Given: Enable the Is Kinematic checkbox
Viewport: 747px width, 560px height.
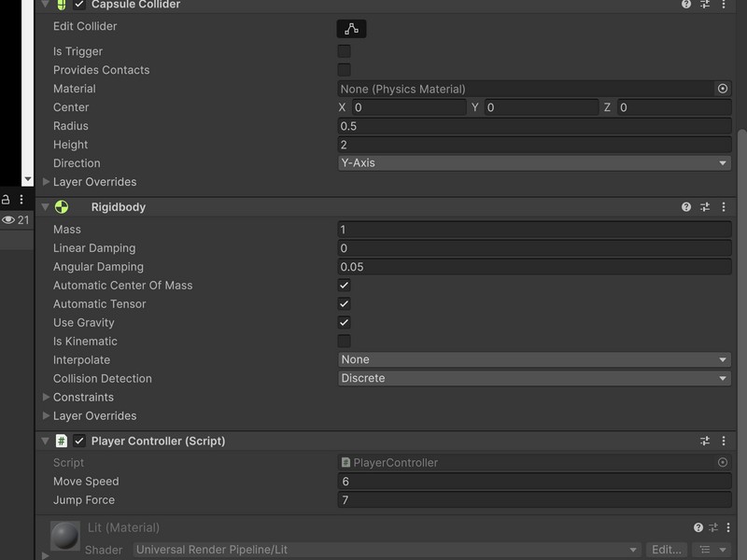Looking at the screenshot, I should 344,341.
